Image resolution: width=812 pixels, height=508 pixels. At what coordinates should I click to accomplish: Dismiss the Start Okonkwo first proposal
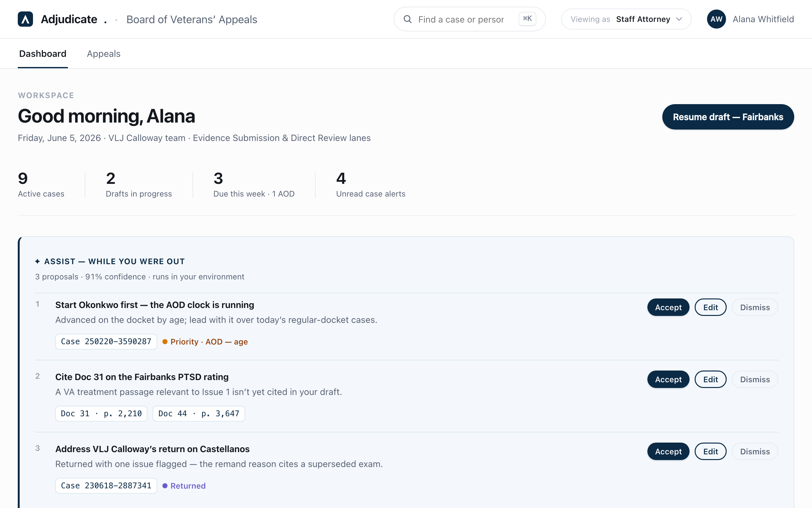click(x=755, y=307)
